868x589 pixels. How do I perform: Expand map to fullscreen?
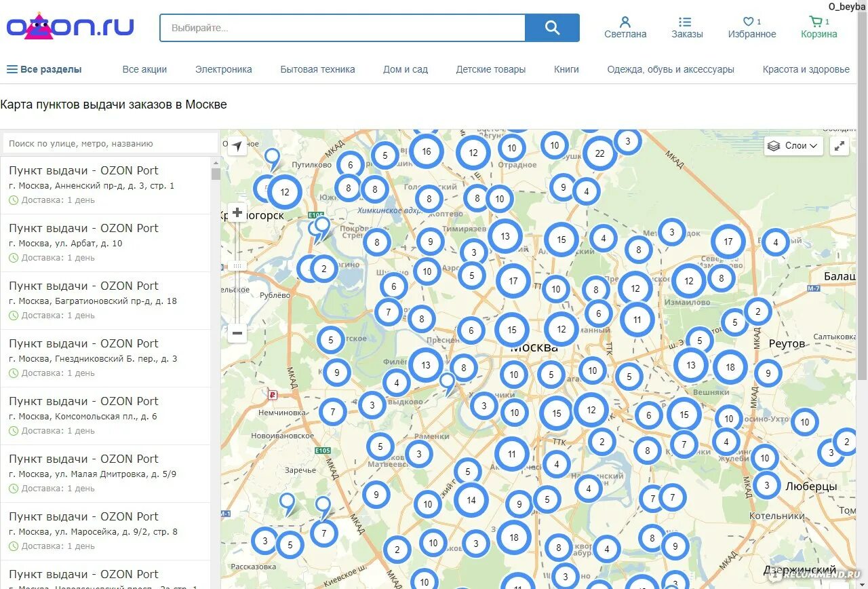point(840,146)
